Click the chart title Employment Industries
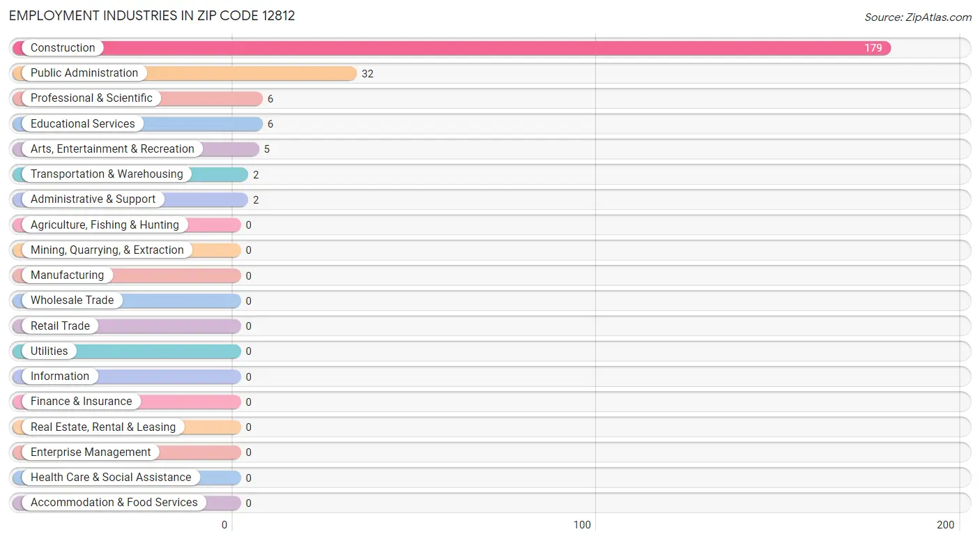Screen dimensions: 980x541 [152, 16]
